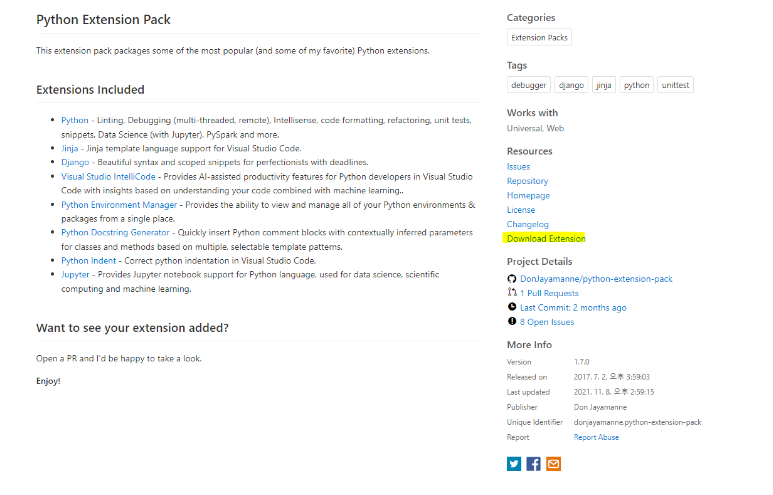Viewport: 773px width, 495px height.
Task: Click the pull request icon
Action: [x=512, y=292]
